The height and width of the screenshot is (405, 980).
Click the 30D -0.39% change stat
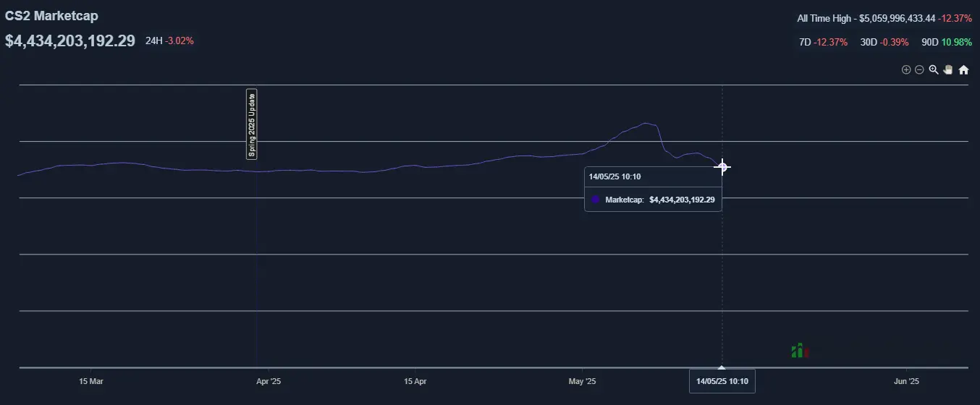tap(884, 42)
